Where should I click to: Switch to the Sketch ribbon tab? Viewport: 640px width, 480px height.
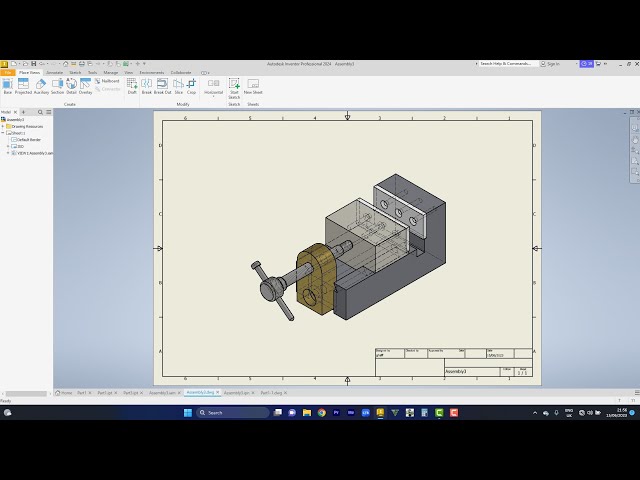pyautogui.click(x=75, y=73)
